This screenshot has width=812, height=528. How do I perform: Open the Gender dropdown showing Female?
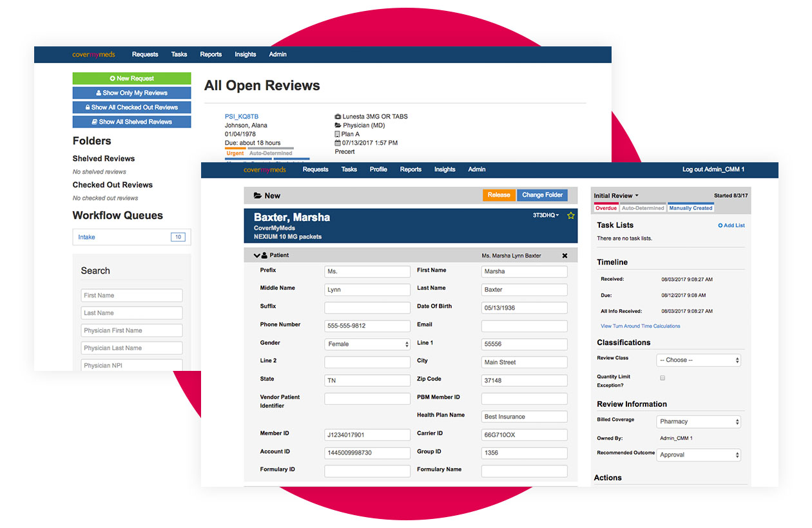pos(367,344)
